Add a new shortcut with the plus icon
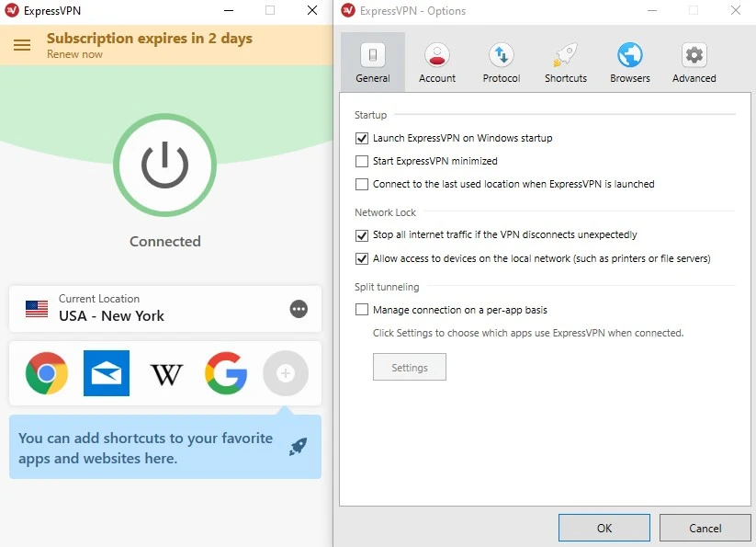This screenshot has height=547, width=756. (x=286, y=373)
